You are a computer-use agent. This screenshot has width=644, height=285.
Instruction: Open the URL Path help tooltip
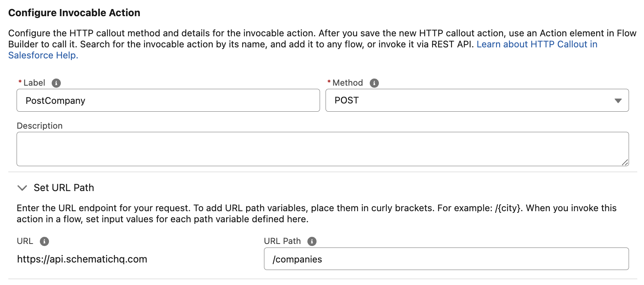click(311, 241)
